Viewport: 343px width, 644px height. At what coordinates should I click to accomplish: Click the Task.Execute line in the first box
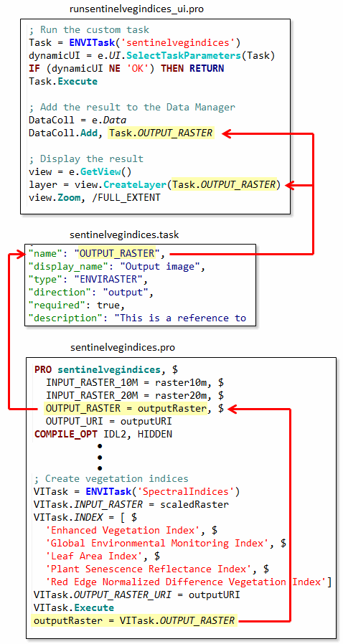click(x=63, y=81)
